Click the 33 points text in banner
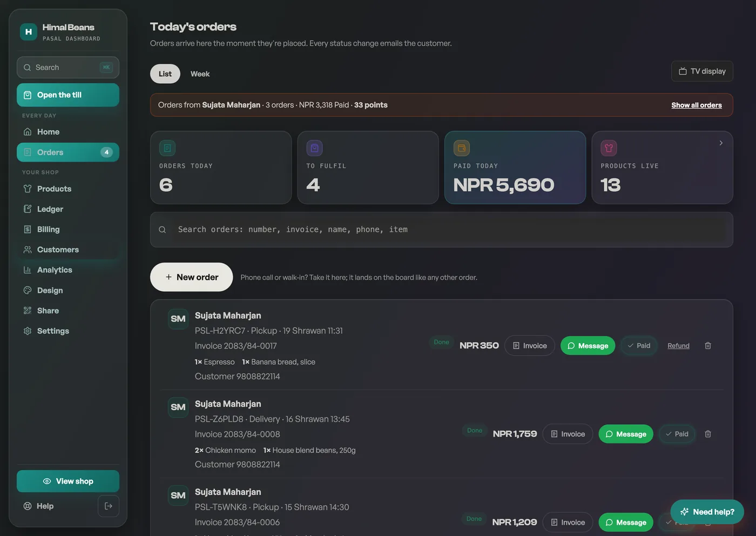756x536 pixels. 371,105
